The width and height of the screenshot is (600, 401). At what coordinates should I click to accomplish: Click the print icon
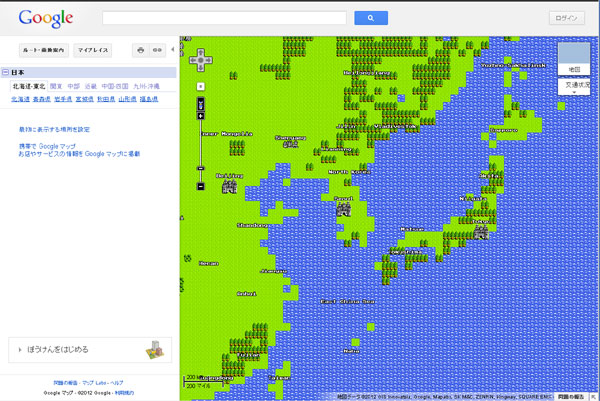pos(141,49)
